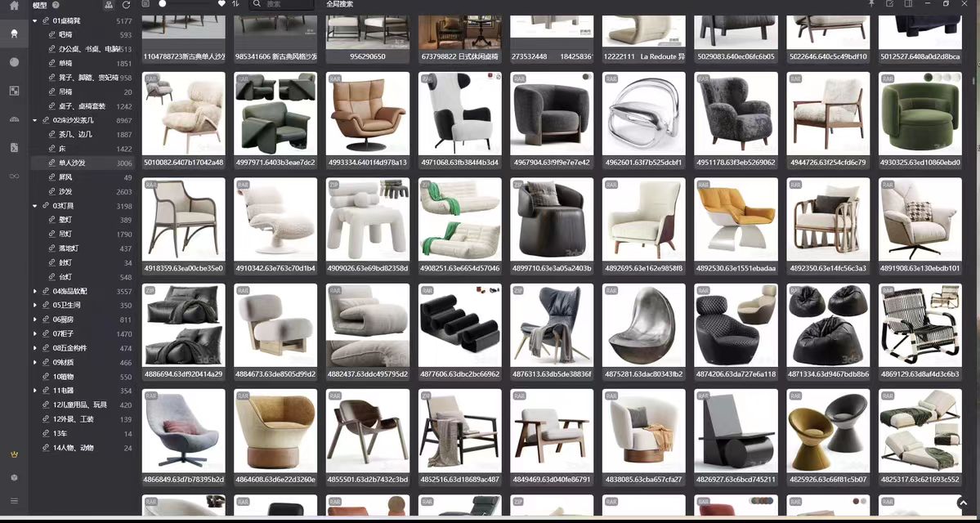
Task: Select the 单人沙发 subcategory
Action: pos(83,163)
